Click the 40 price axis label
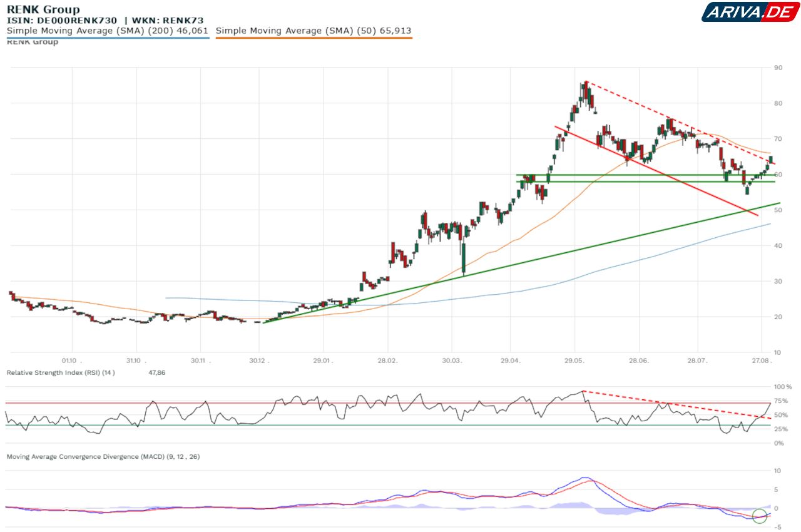Screen dimensions: 801x532 [x=778, y=246]
